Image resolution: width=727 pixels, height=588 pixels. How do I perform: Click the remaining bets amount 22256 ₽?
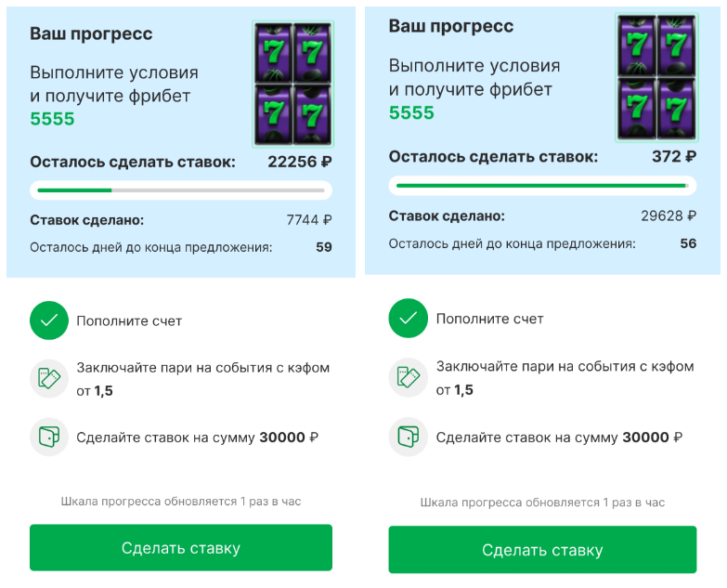pos(299,162)
